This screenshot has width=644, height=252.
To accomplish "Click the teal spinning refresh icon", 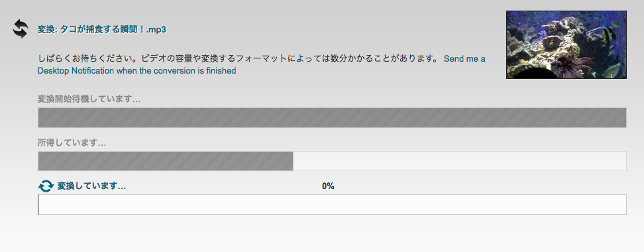I will [x=46, y=186].
